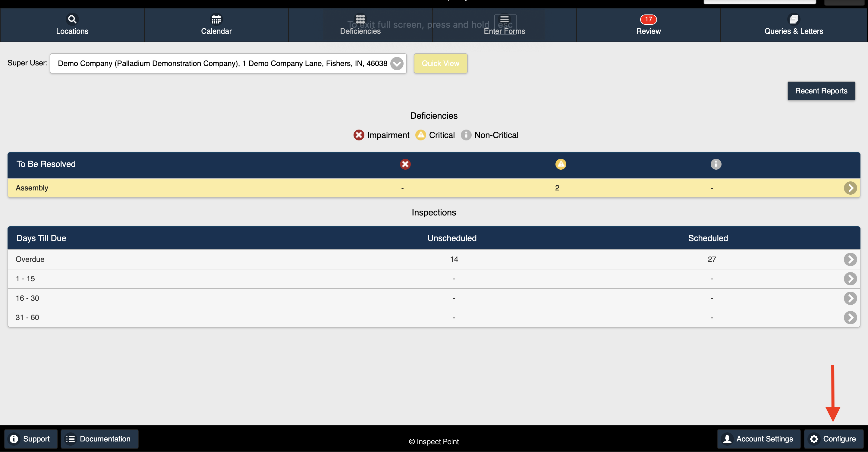
Task: Expand the 16 - 30 days row arrow
Action: click(850, 298)
